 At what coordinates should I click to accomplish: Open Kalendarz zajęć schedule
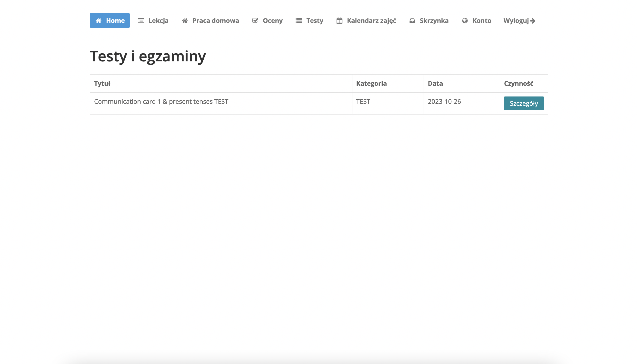[x=371, y=20]
